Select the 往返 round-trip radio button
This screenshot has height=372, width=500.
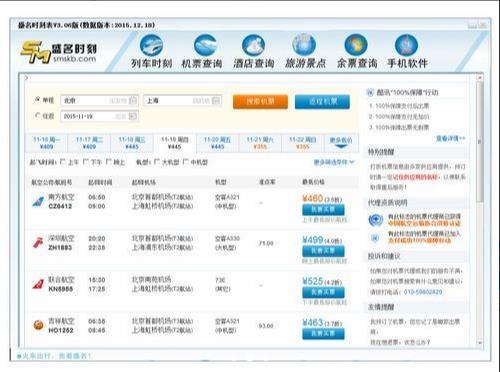pyautogui.click(x=37, y=116)
